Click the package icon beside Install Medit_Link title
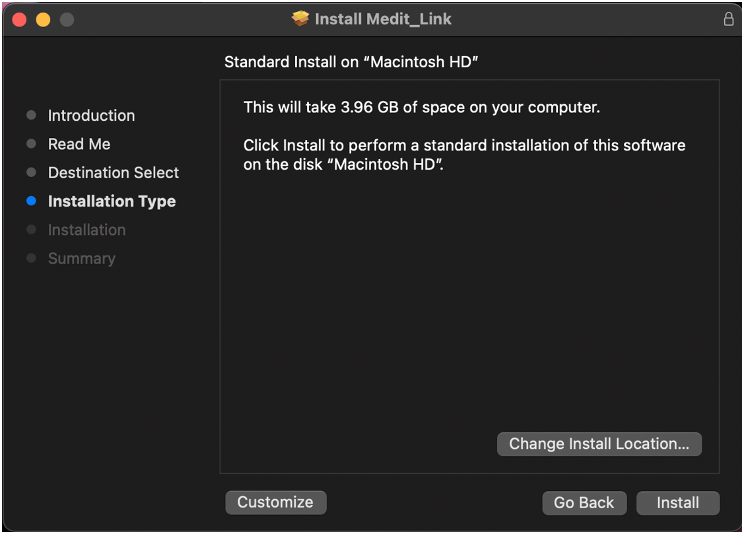 tap(300, 19)
